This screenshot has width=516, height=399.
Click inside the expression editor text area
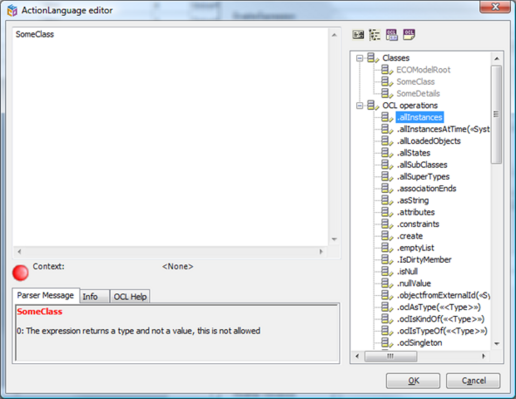click(x=170, y=137)
